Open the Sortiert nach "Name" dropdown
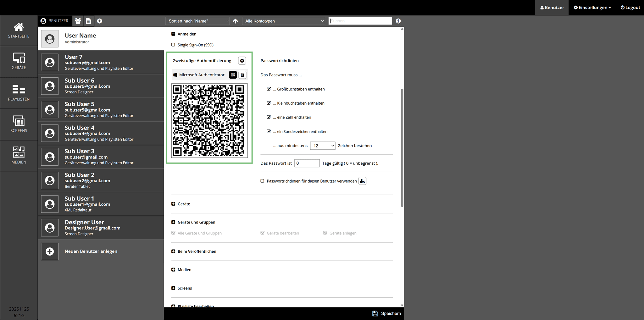The width and height of the screenshot is (644, 320). pyautogui.click(x=198, y=21)
